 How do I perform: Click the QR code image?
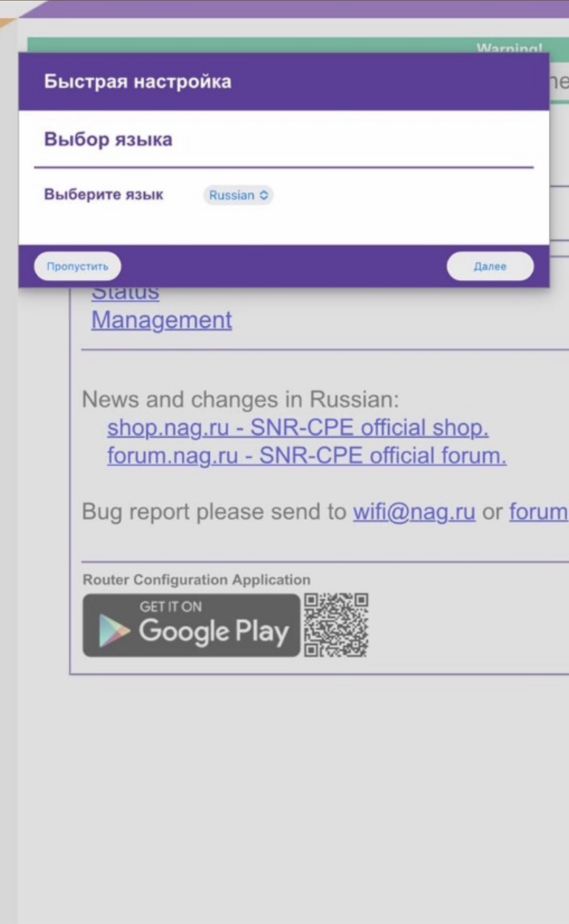[336, 625]
